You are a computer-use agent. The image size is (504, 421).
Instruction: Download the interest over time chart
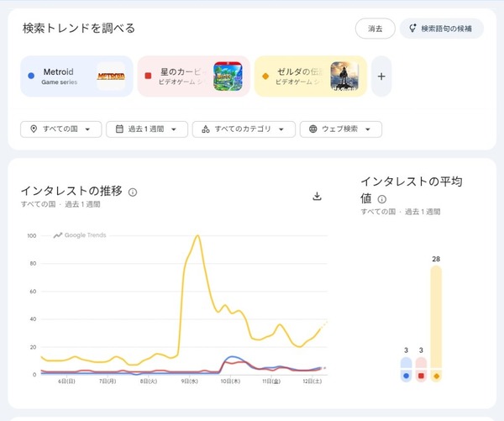(x=318, y=196)
